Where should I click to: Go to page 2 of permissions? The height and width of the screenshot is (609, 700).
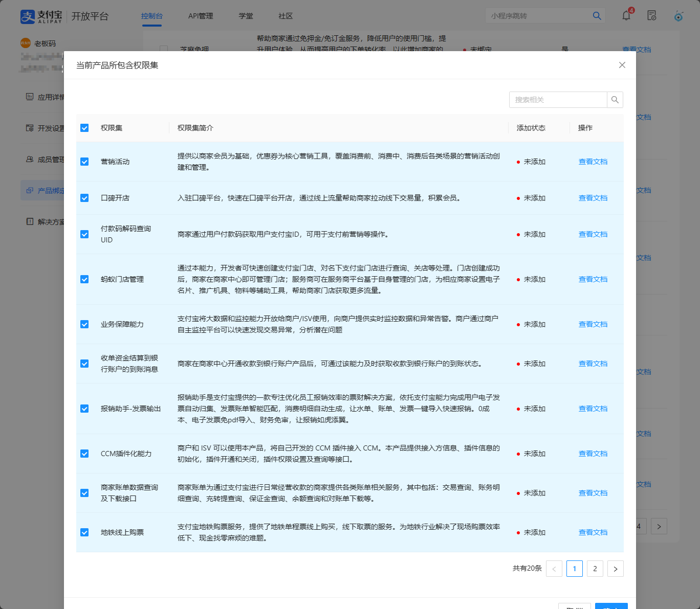click(595, 569)
